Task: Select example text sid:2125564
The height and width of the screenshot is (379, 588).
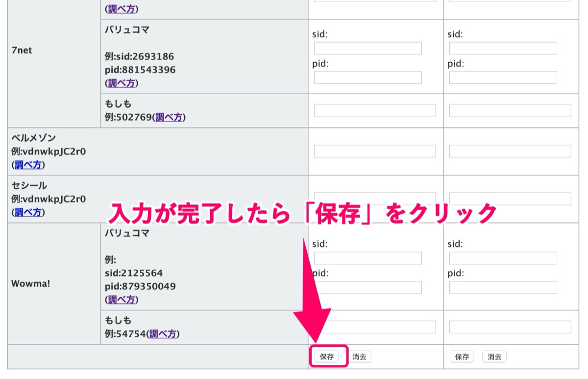Action: (x=134, y=273)
